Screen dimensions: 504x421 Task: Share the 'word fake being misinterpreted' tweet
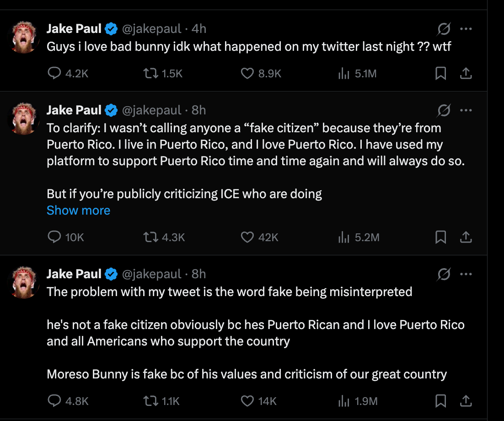point(466,401)
